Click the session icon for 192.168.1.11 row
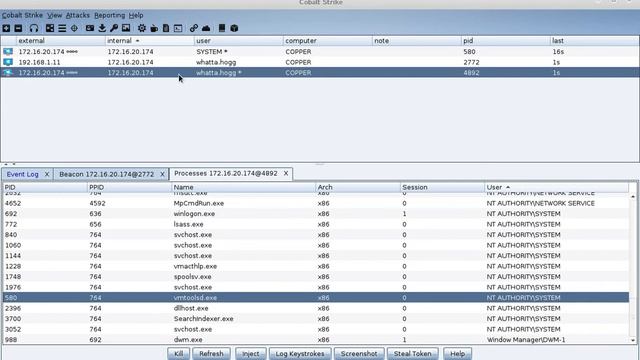This screenshot has width=640, height=360. click(x=8, y=62)
